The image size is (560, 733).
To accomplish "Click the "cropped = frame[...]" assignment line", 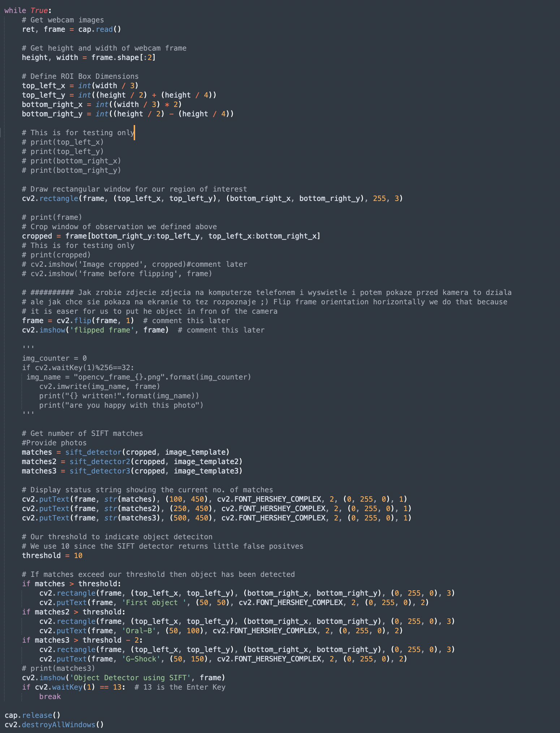I will tap(171, 236).
